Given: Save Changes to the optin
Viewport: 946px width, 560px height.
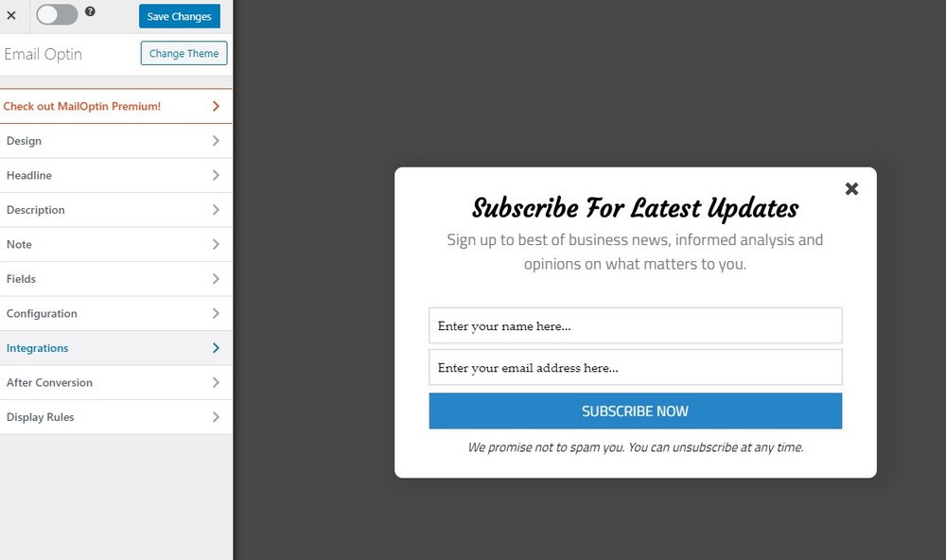Looking at the screenshot, I should (179, 16).
